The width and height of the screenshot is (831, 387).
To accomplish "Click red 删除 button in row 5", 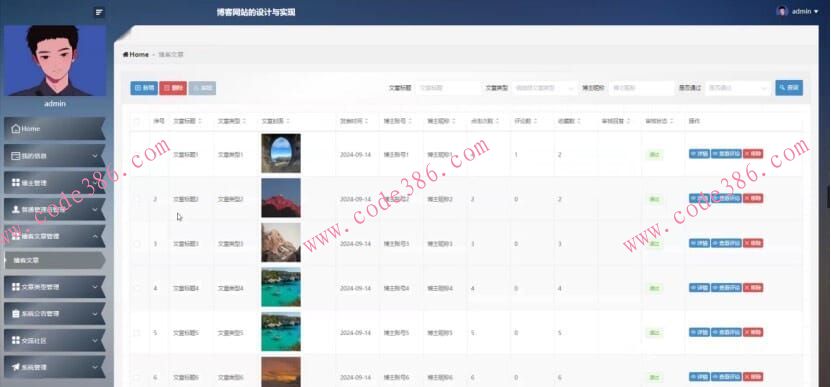I will coord(753,332).
